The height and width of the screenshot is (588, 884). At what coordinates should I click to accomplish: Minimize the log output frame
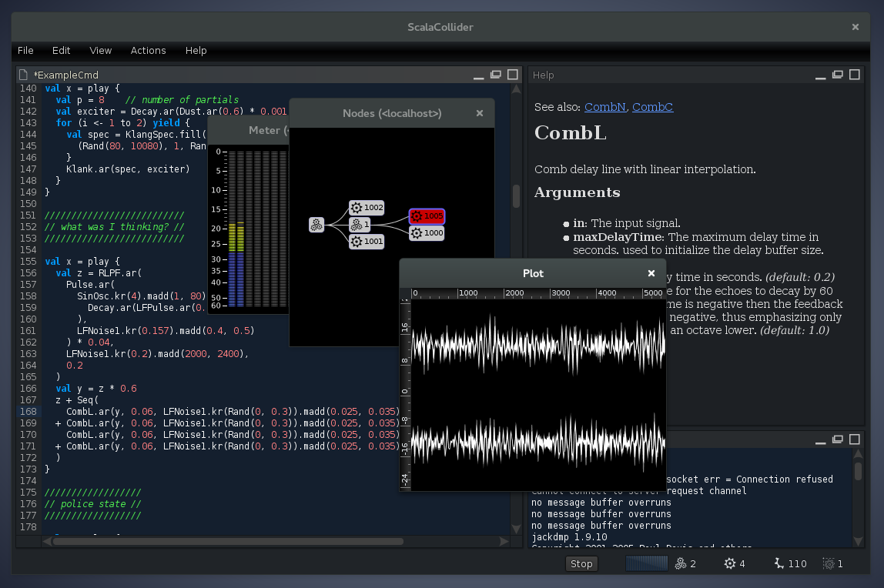point(821,440)
